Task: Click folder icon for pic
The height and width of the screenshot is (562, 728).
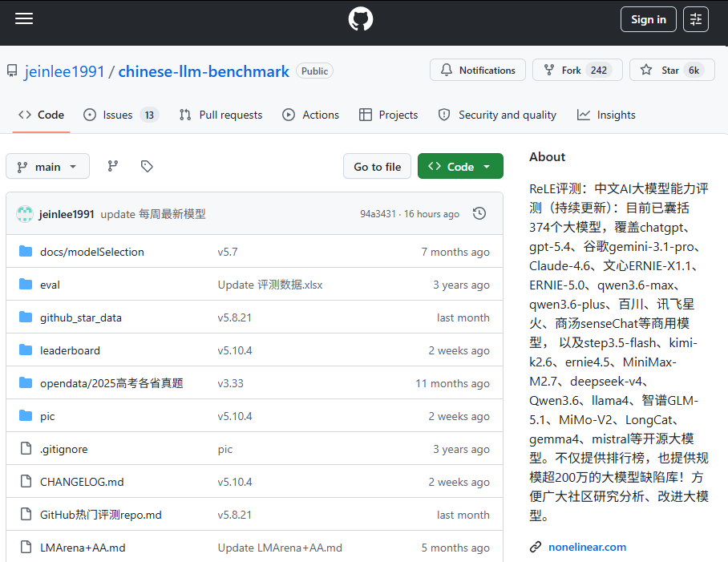Action: pos(26,416)
